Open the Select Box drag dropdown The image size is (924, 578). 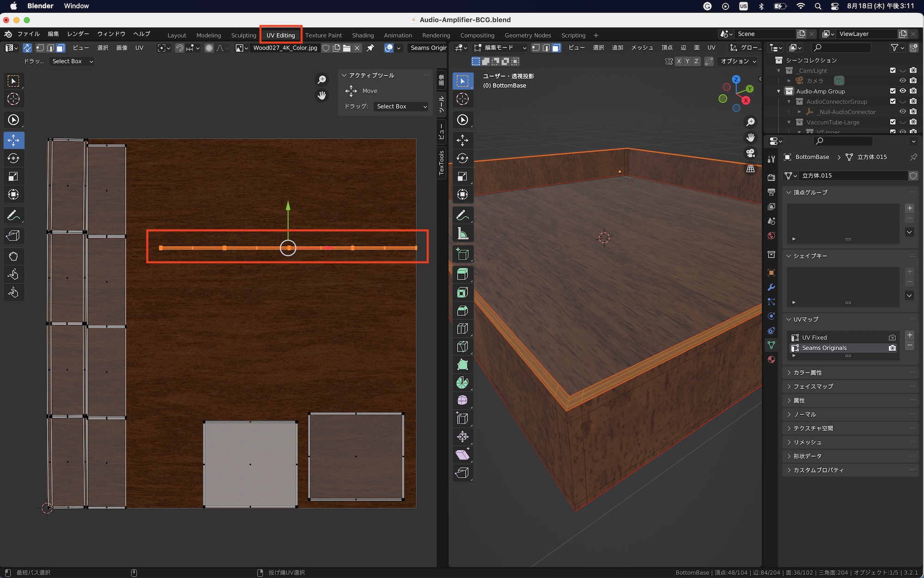pyautogui.click(x=401, y=106)
